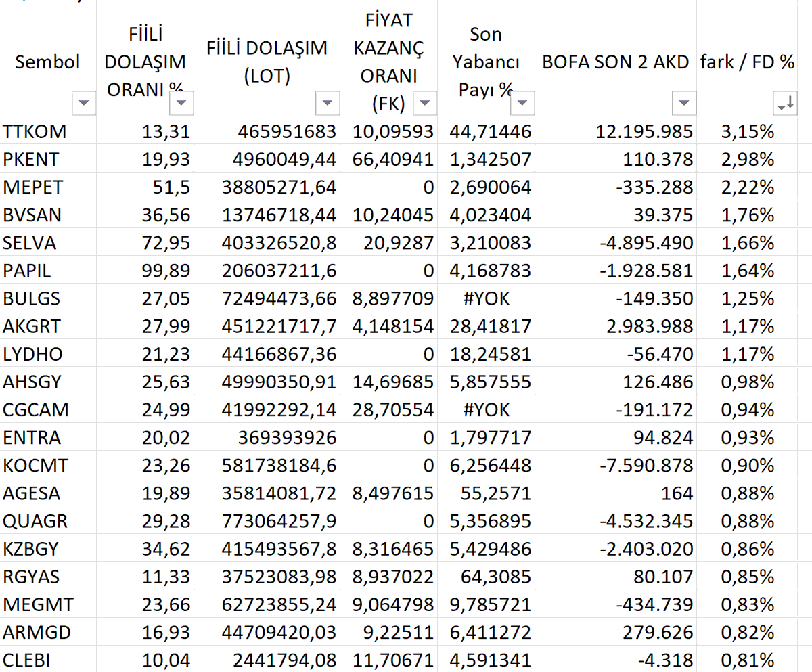The height and width of the screenshot is (672, 812).
Task: Select the KZBGY symbol cell
Action: coord(48,549)
